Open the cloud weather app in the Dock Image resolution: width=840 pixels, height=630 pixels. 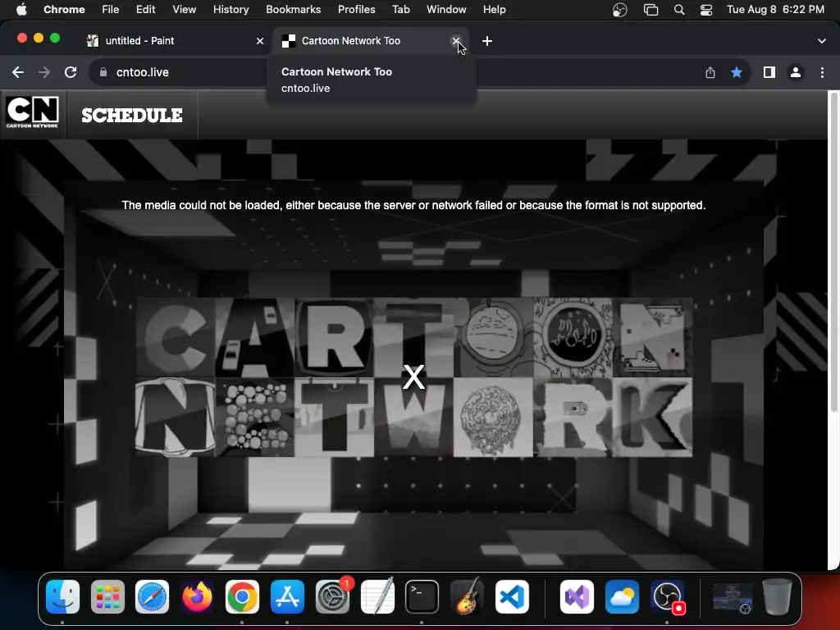click(x=622, y=597)
